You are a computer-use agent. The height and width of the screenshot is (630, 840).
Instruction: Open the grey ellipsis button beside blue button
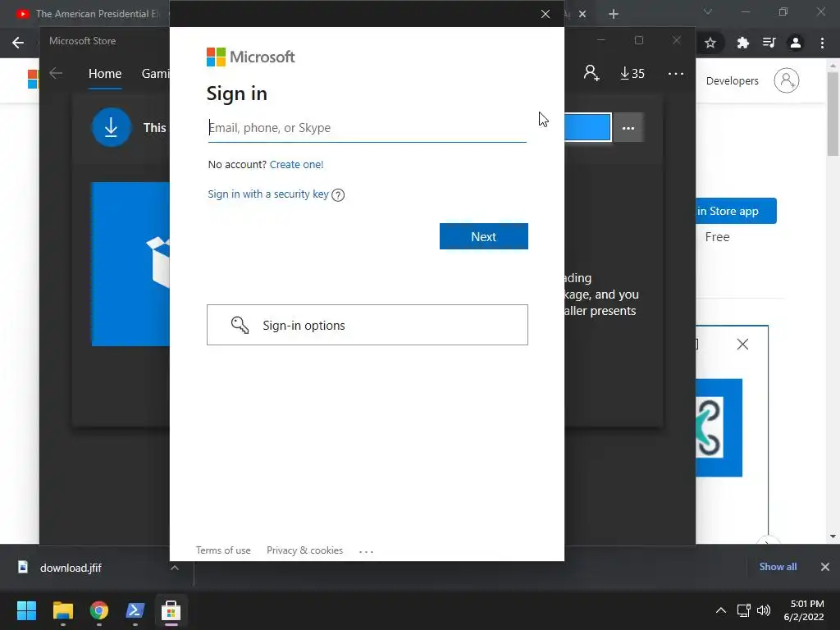[x=628, y=128]
